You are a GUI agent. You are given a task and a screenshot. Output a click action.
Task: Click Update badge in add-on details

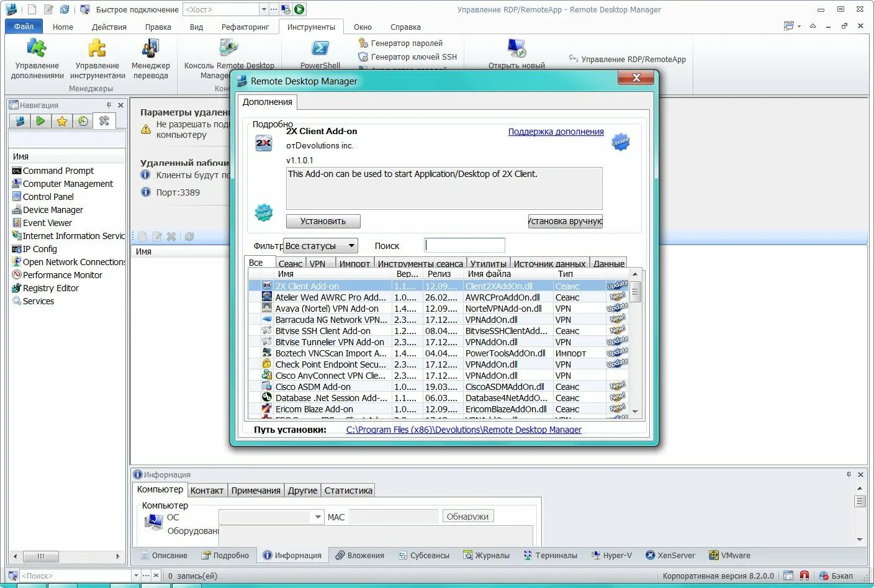click(x=620, y=142)
